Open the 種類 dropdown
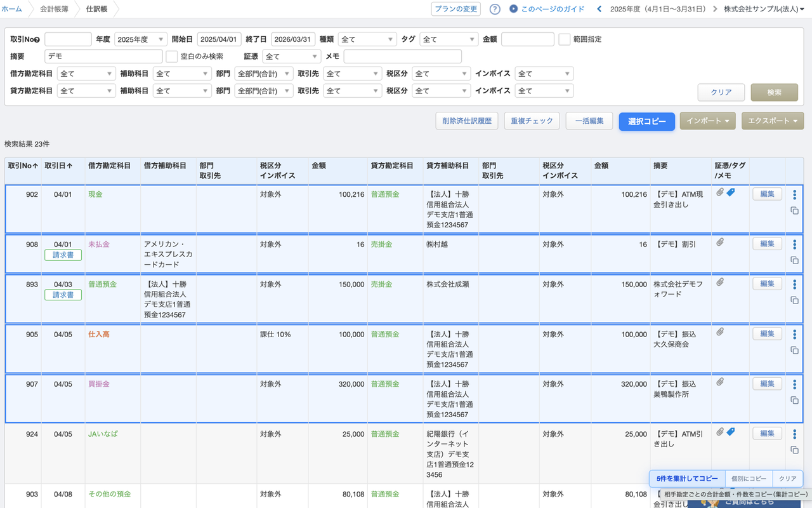This screenshot has width=812, height=508. point(367,39)
